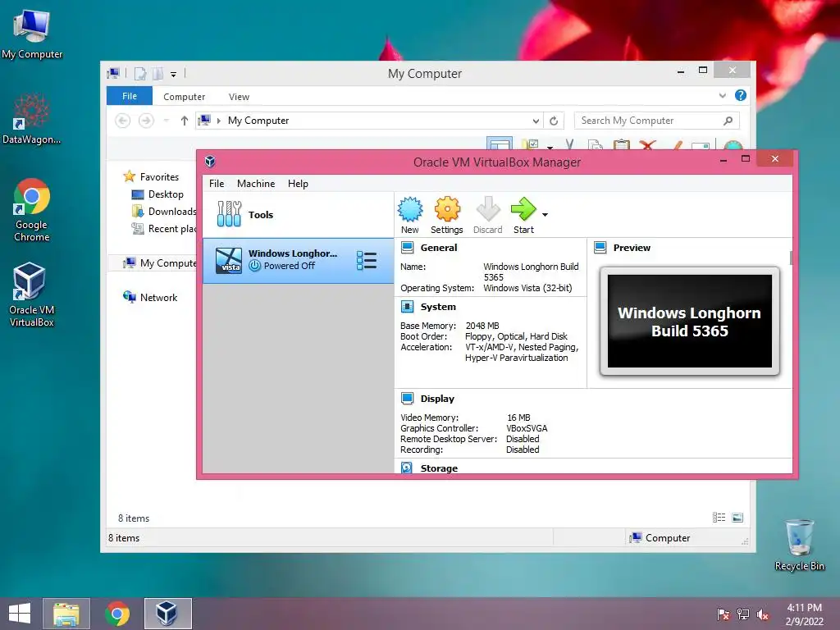Click the Display section header
840x630 pixels.
[437, 399]
